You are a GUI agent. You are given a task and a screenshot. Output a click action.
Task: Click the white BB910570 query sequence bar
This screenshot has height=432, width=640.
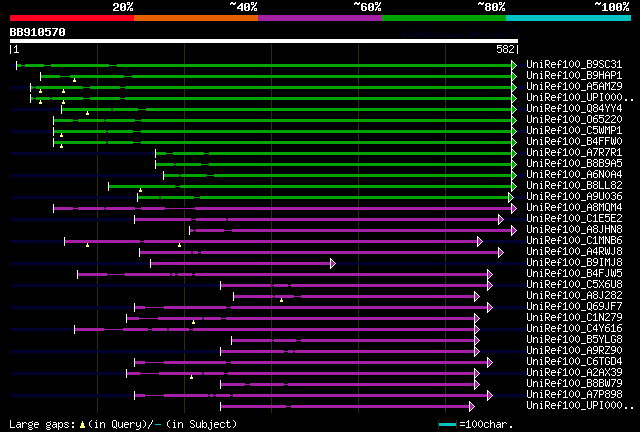264,41
